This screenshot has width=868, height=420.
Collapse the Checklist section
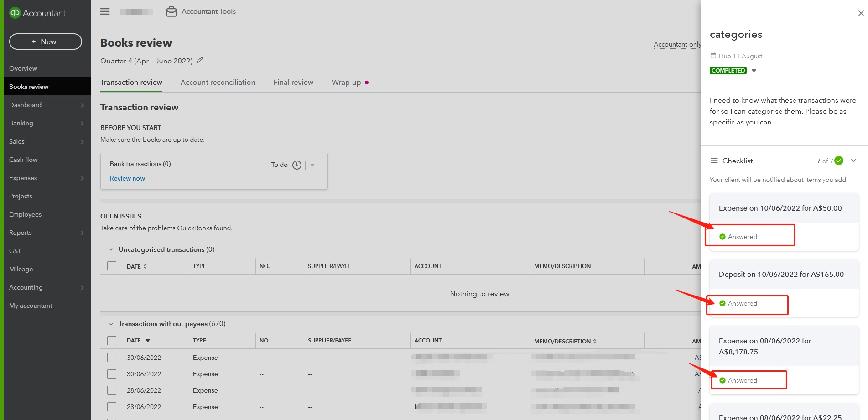pos(853,161)
